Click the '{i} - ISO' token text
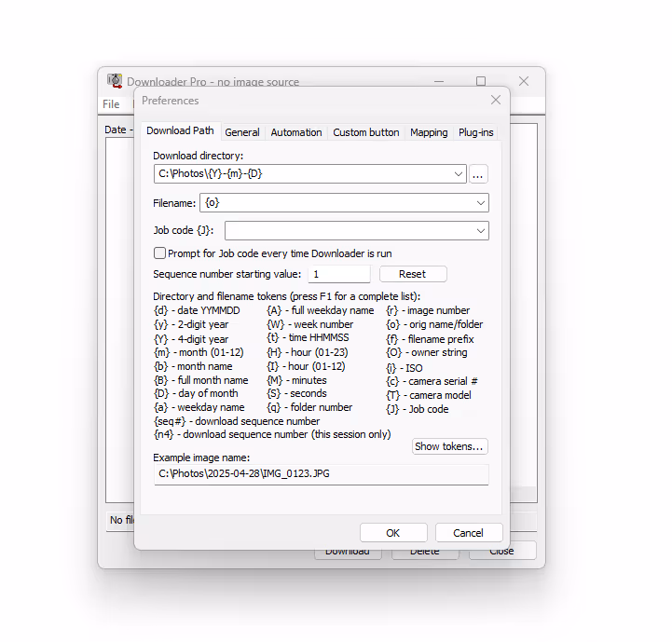Image resolution: width=672 pixels, height=642 pixels. click(x=405, y=368)
